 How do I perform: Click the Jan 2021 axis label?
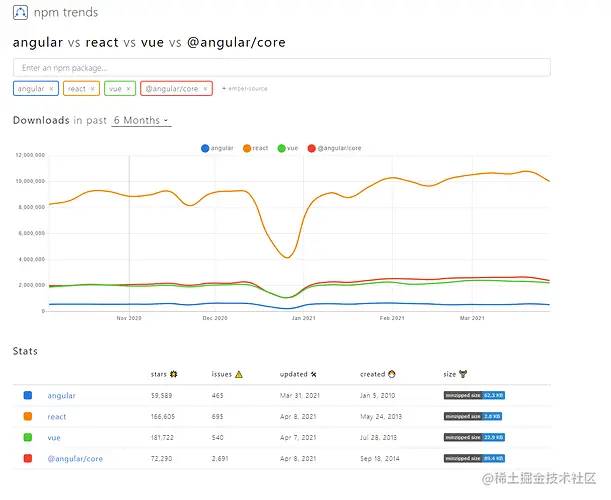304,318
